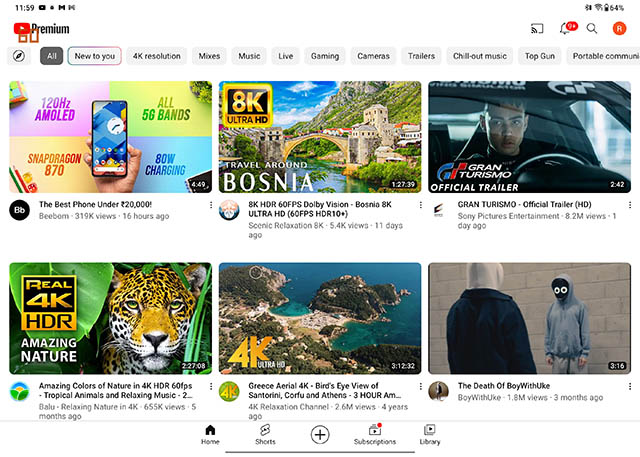The height and width of the screenshot is (457, 640).
Task: Open the account avatar R
Action: 619,29
